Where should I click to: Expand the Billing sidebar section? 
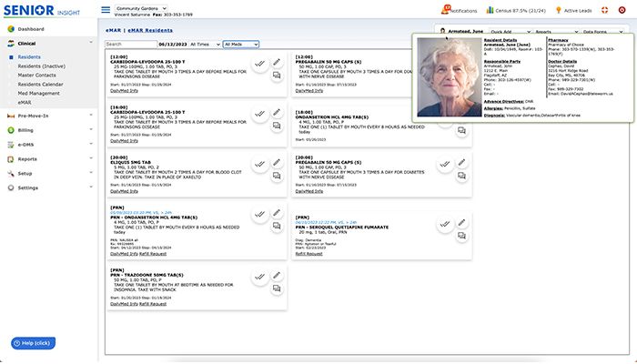tap(49, 130)
